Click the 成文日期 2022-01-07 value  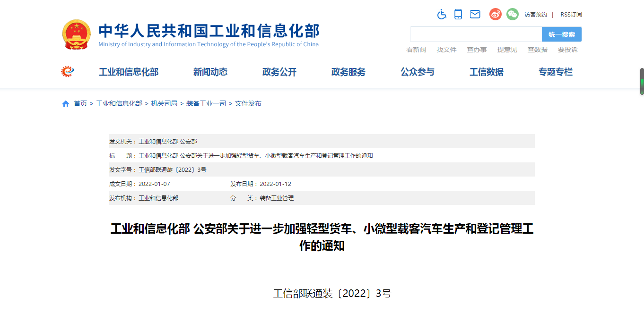point(154,184)
